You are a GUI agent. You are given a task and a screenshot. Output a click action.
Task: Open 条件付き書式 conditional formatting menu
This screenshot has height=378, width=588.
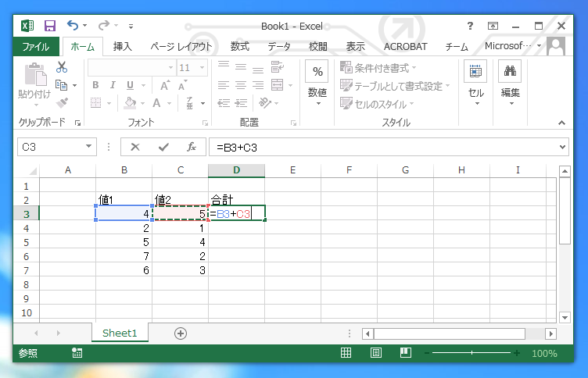click(x=378, y=68)
